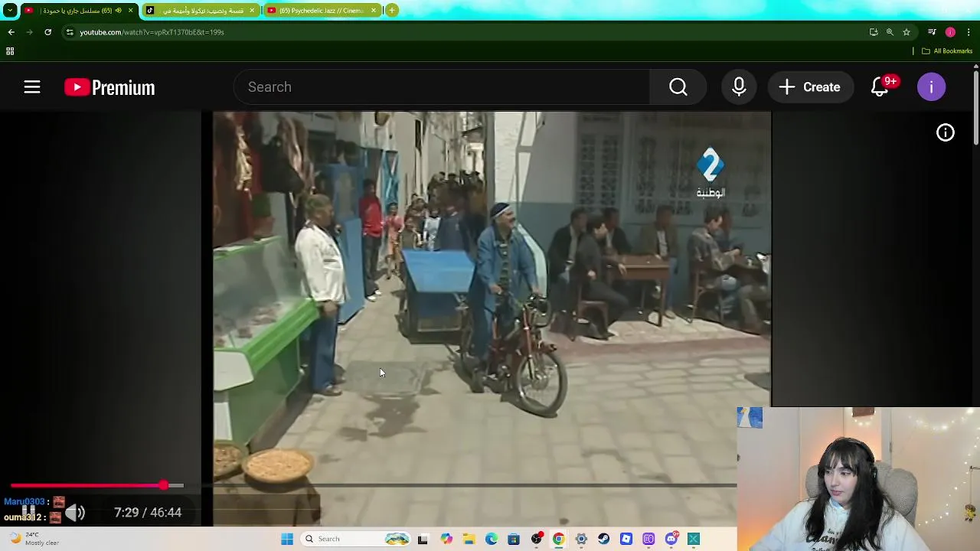The height and width of the screenshot is (551, 980).
Task: Open Task View on the taskbar
Action: point(423,539)
